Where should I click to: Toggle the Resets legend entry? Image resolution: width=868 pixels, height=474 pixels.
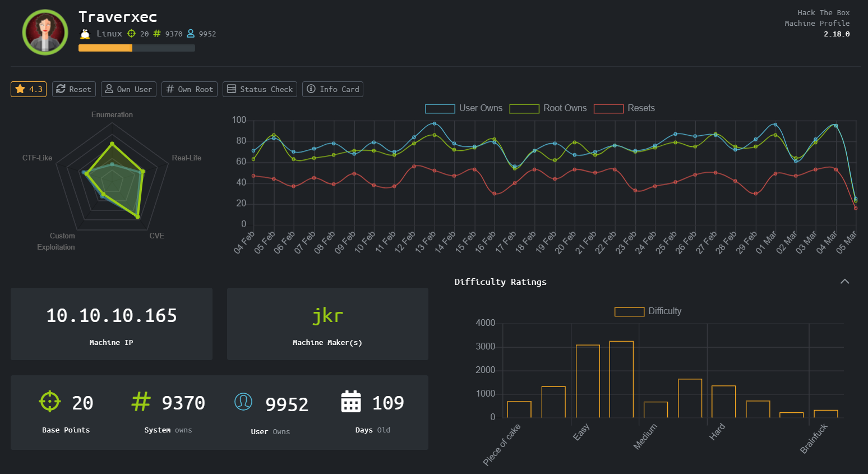(x=624, y=108)
